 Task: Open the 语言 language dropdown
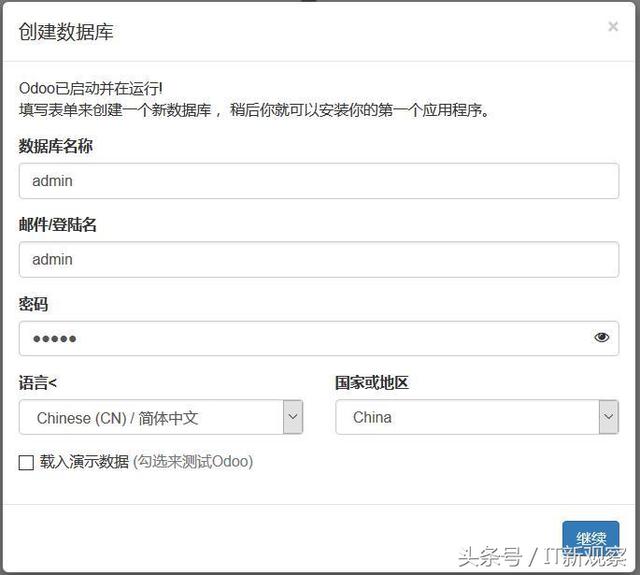(x=161, y=417)
